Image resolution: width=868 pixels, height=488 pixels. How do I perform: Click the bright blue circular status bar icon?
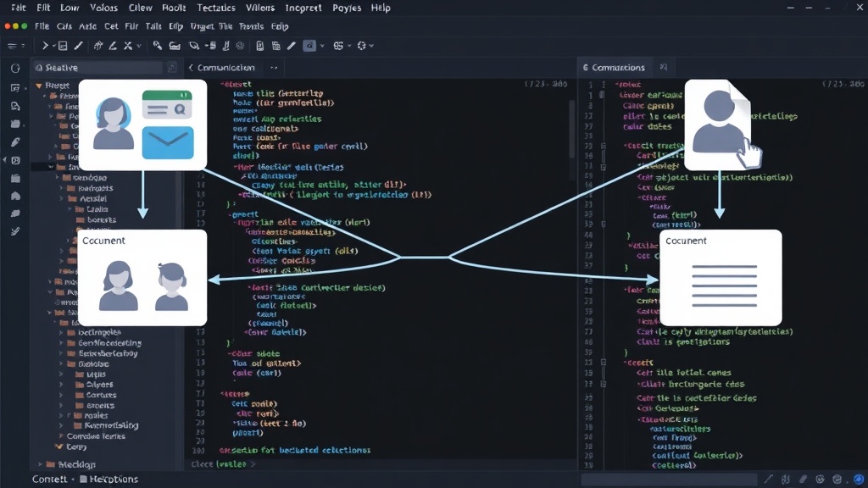tap(859, 480)
